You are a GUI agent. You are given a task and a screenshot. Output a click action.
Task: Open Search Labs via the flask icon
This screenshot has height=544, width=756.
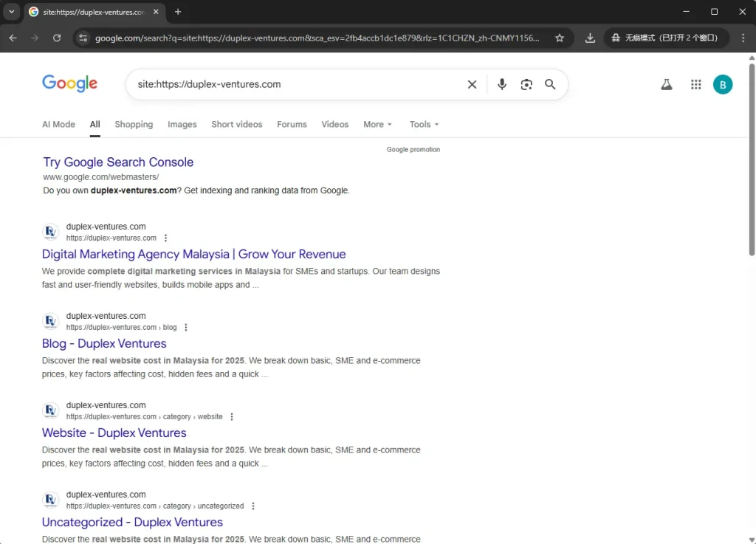click(x=667, y=84)
